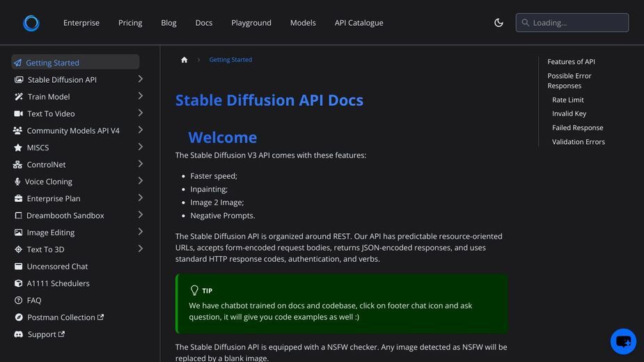The width and height of the screenshot is (644, 362).
Task: Click the FAQ question mark icon
Action: tap(19, 300)
